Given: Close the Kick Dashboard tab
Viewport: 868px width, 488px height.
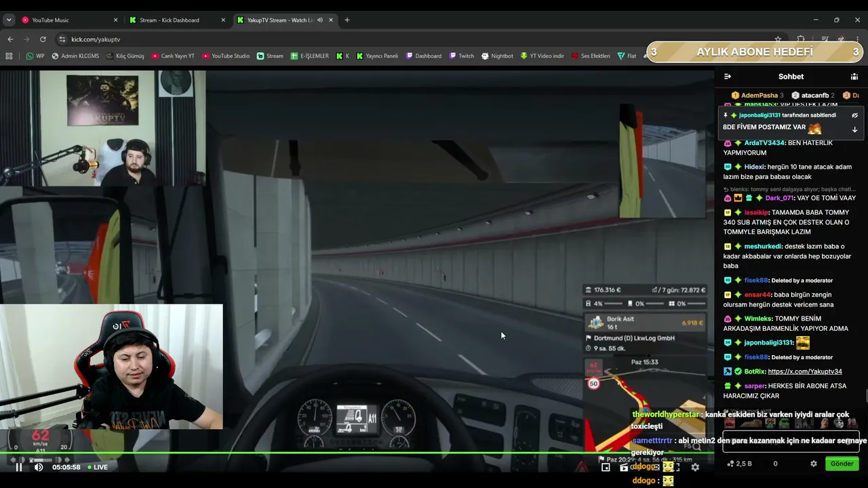Looking at the screenshot, I should pos(223,20).
